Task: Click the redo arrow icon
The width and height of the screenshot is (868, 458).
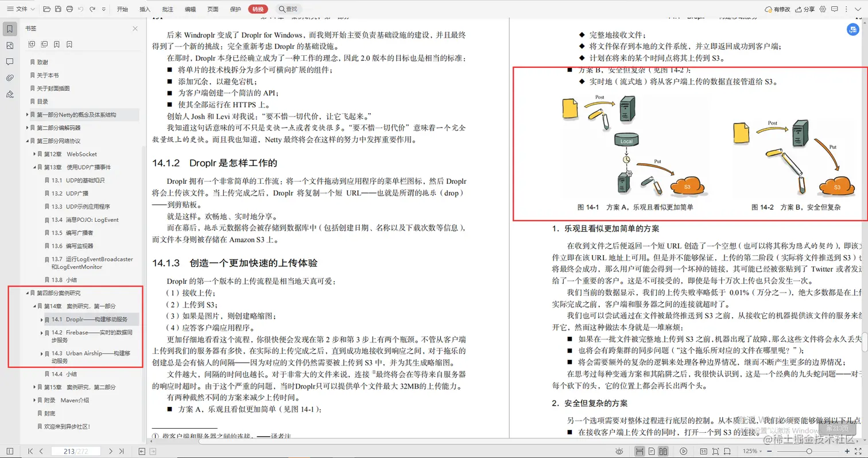Action: tap(94, 9)
